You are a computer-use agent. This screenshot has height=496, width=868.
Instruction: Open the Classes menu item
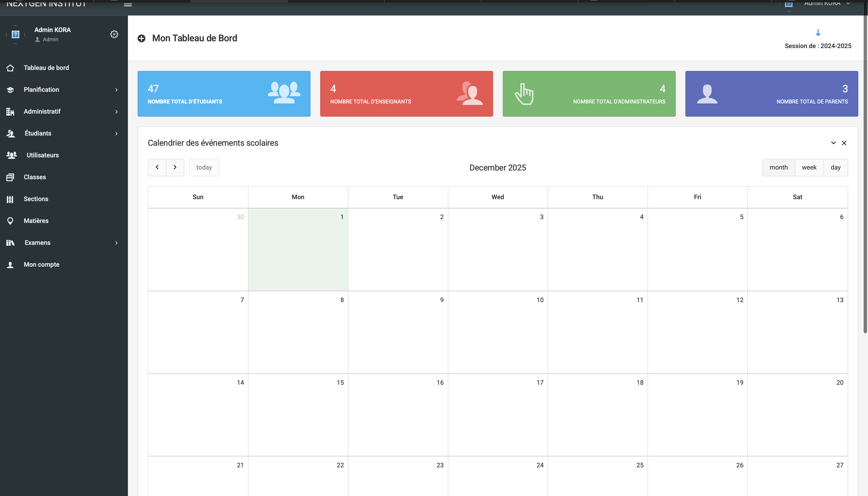coord(35,177)
